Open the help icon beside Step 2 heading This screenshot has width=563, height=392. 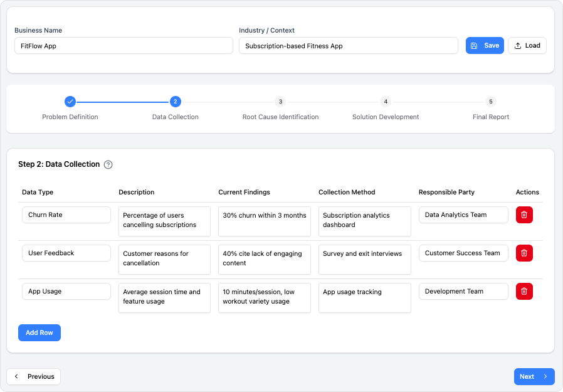pos(108,164)
